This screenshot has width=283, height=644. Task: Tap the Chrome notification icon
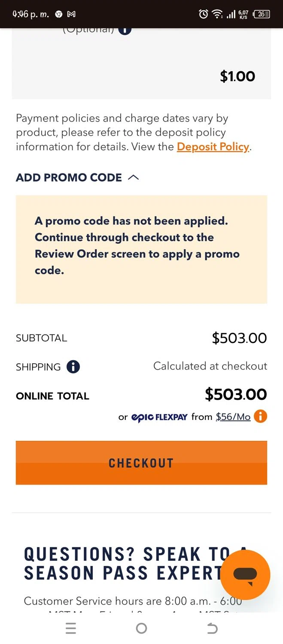[59, 14]
